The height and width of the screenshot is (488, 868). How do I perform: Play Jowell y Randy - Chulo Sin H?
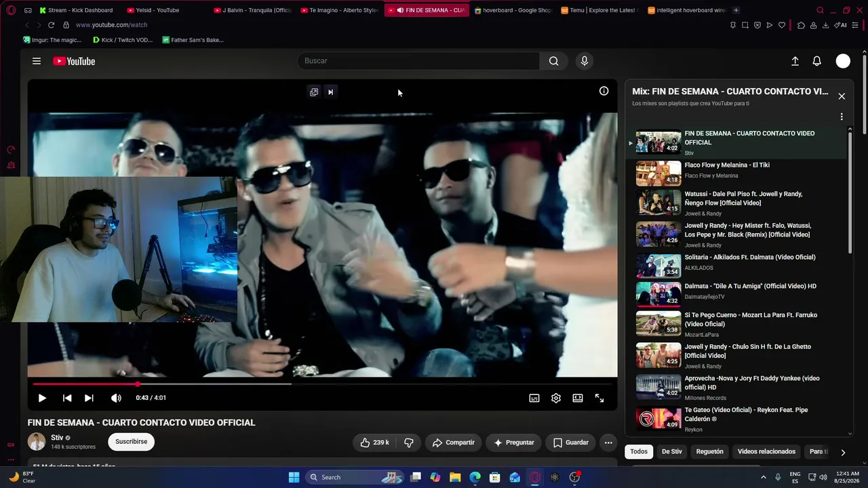[737, 357]
